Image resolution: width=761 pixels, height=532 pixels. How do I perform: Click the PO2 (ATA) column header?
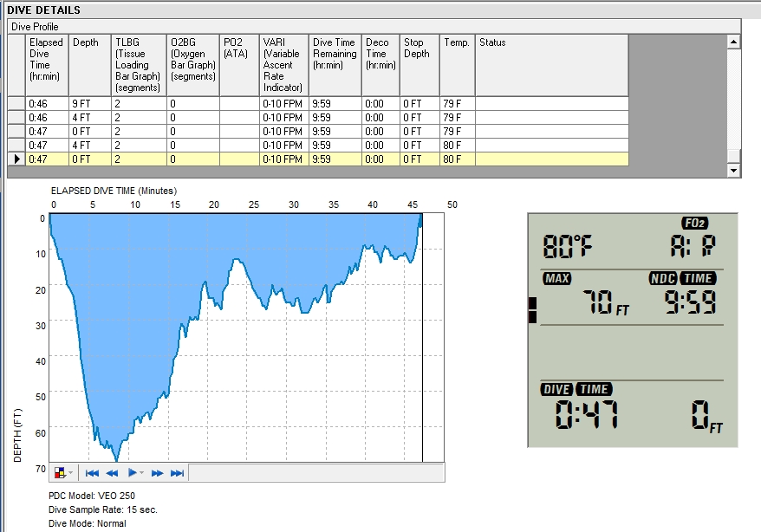239,65
